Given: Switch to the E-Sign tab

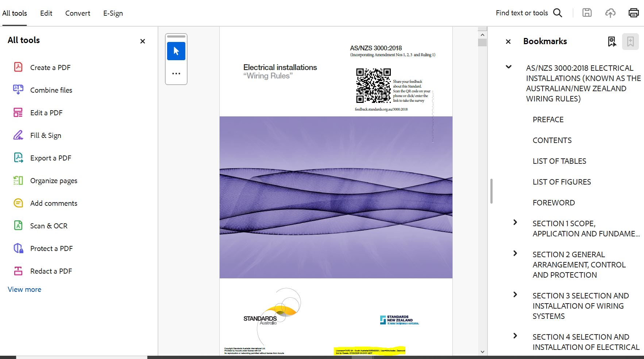Looking at the screenshot, I should (x=113, y=13).
